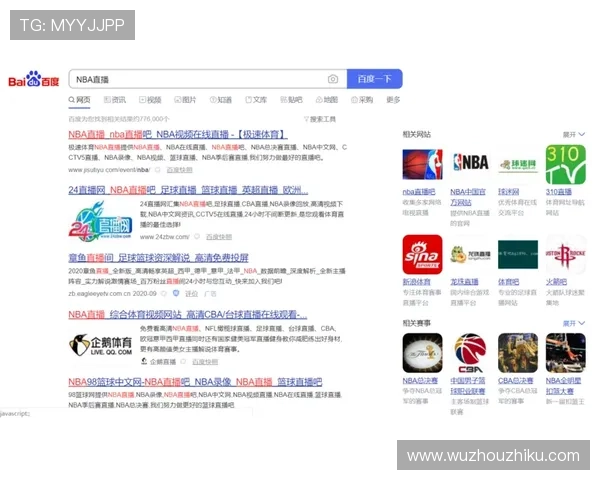Open the 章鱼直播间 result title
This screenshot has height=480, width=600.
coord(158,258)
